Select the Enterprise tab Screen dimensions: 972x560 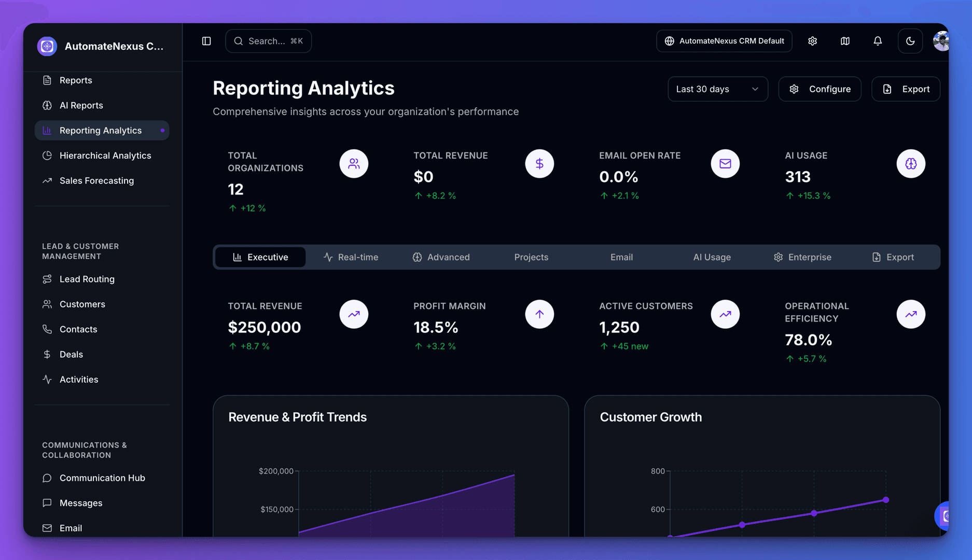tap(802, 257)
